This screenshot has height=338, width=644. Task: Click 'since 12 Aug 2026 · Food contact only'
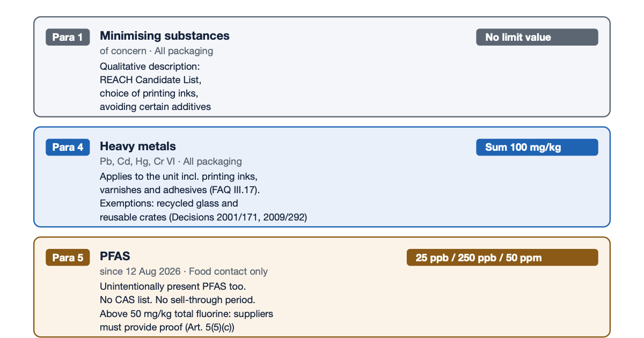(x=184, y=271)
